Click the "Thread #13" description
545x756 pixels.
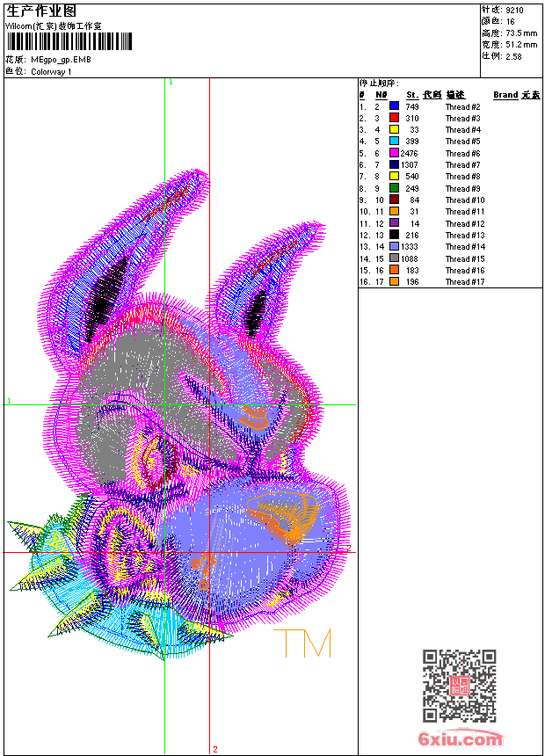(x=465, y=236)
